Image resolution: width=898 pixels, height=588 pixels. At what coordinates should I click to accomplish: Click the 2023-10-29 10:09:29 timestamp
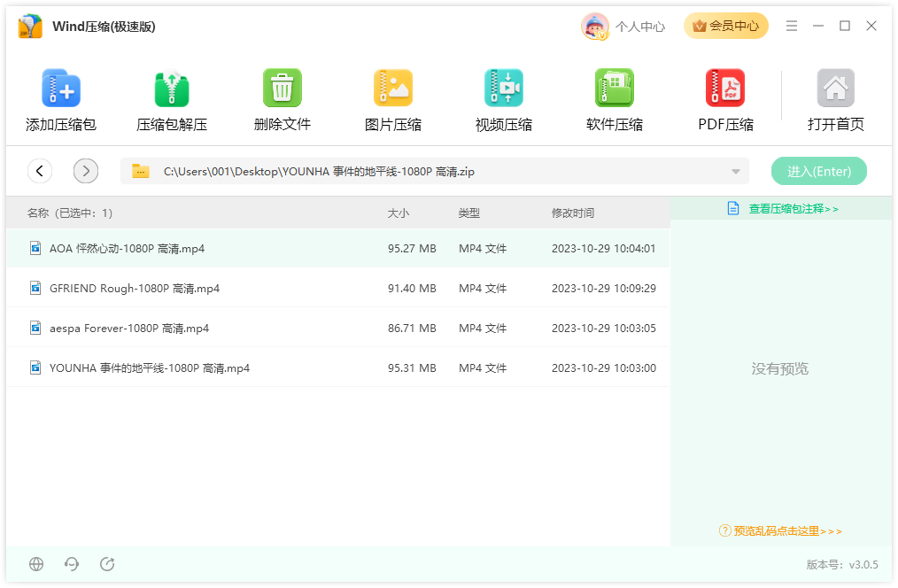604,289
